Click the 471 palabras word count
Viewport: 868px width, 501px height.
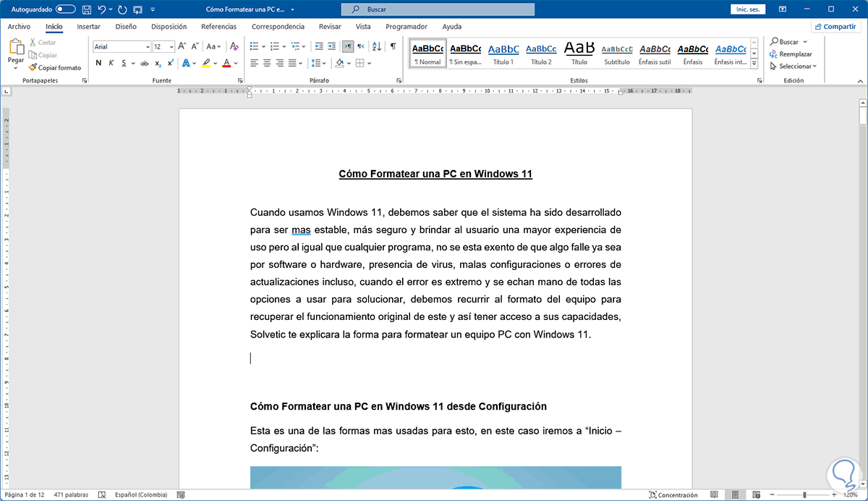72,495
